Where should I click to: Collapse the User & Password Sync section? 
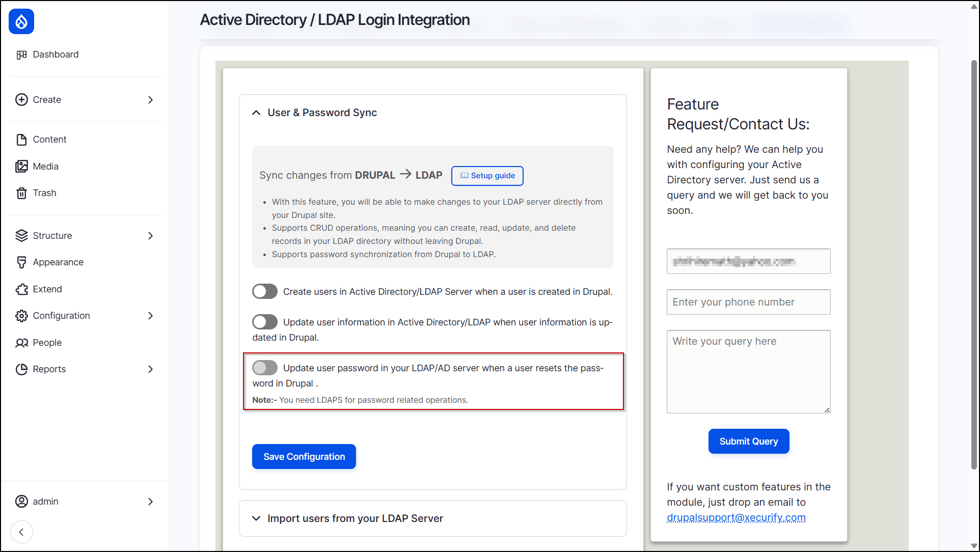pyautogui.click(x=256, y=113)
